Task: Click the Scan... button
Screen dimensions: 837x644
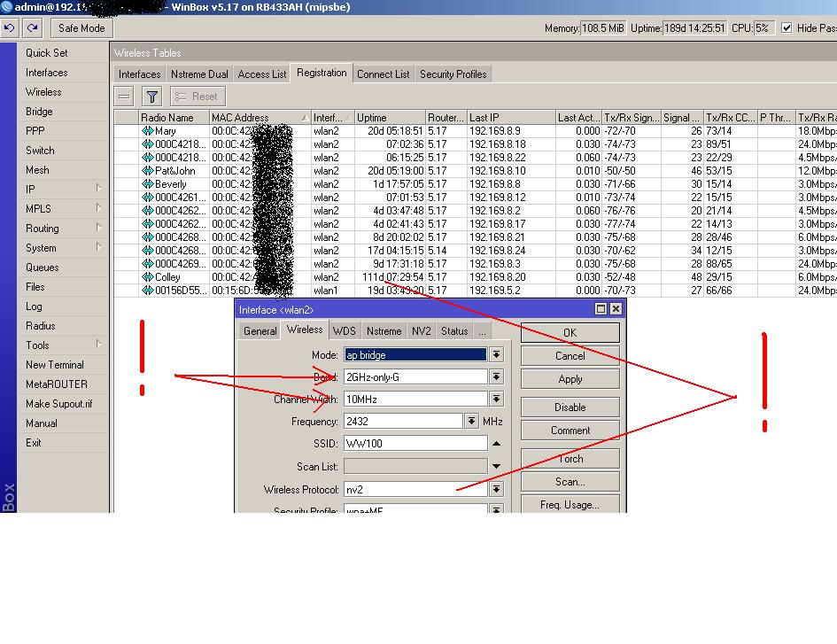Action: pos(570,482)
